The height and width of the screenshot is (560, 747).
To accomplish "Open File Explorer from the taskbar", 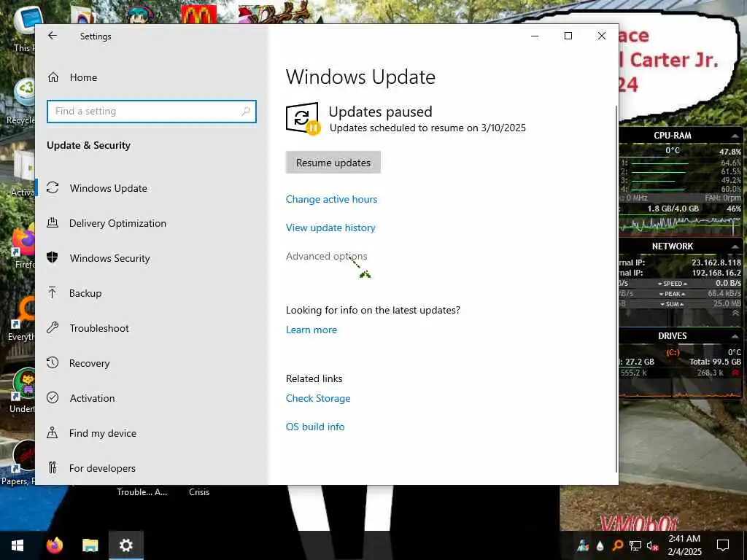I will pyautogui.click(x=90, y=545).
